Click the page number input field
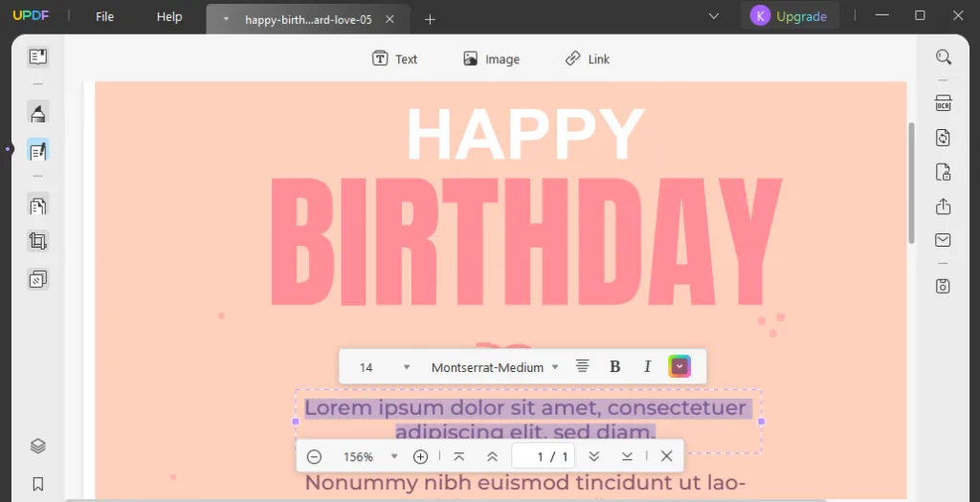980x502 pixels. tap(544, 456)
